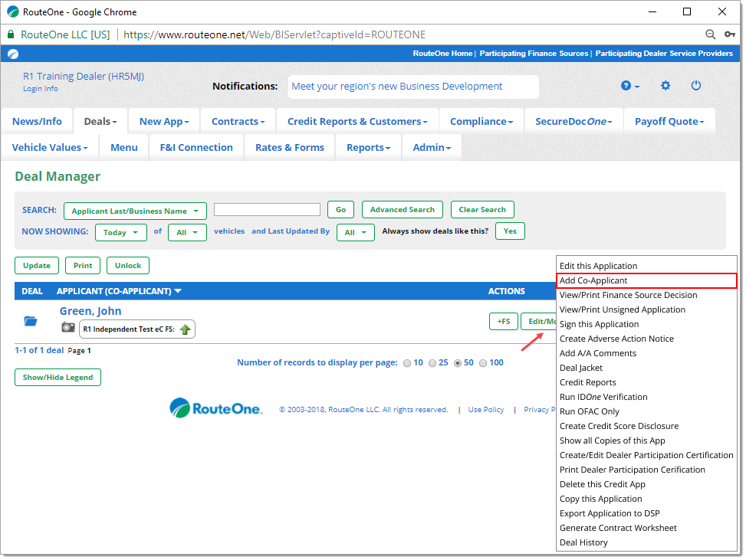Select 100 records per page
Viewport: 746px width, 560px height.
pyautogui.click(x=482, y=363)
